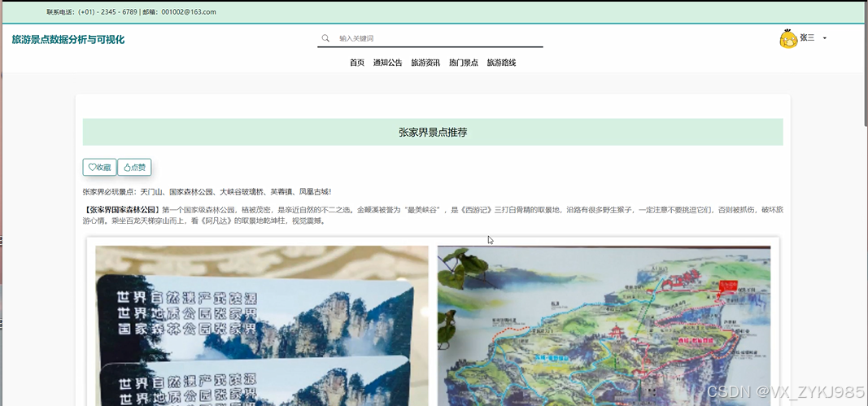Screen dimensions: 868x406
Task: Open the Zhangjiajie ticket cards photo
Action: tap(262, 325)
